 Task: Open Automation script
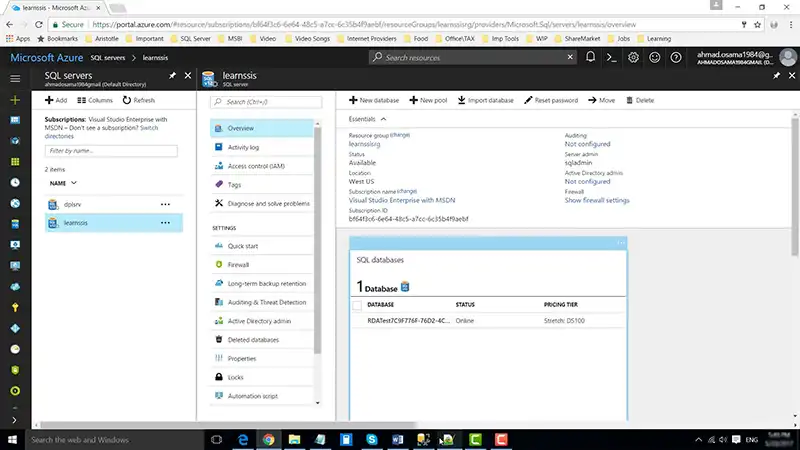coord(262,396)
